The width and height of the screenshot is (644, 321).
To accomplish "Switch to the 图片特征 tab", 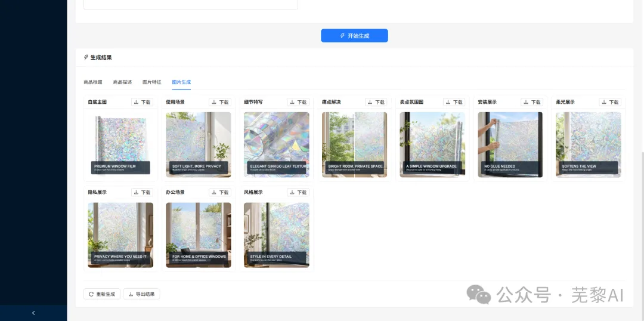I will coord(152,82).
